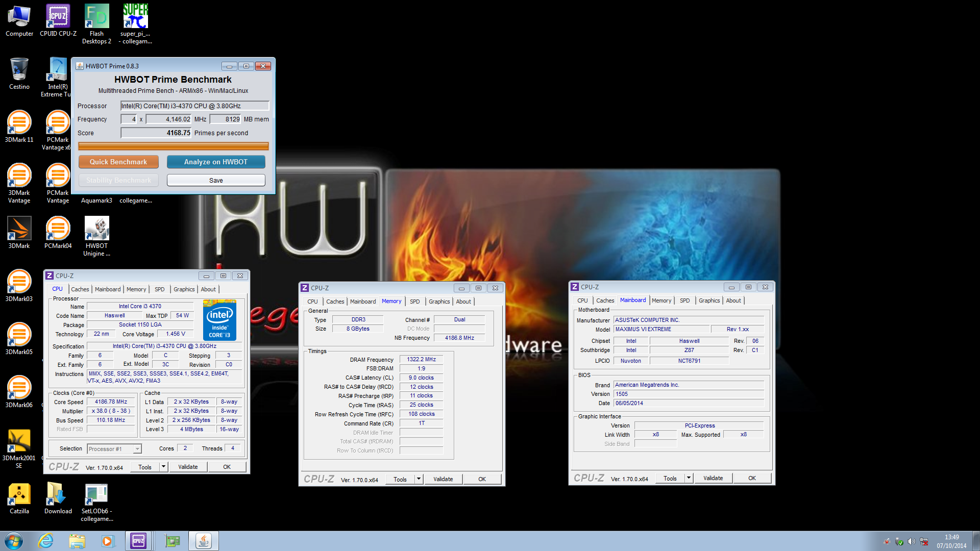Switch to CPU-Z taskbar button
The height and width of the screenshot is (551, 980).
tap(138, 541)
